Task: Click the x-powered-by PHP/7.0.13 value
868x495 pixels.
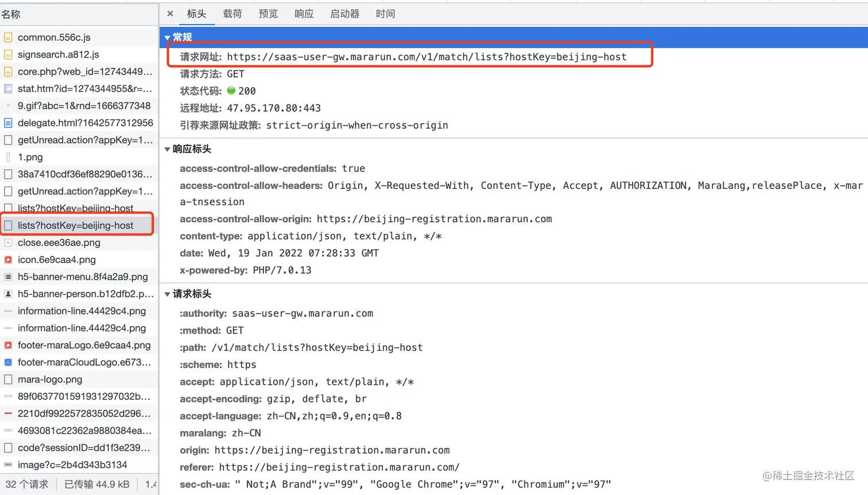Action: (282, 270)
